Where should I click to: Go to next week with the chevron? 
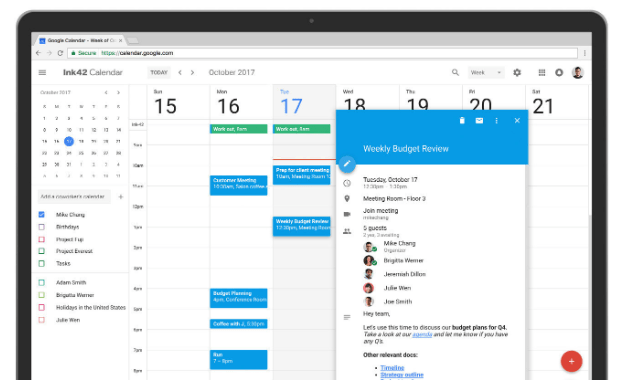click(193, 72)
